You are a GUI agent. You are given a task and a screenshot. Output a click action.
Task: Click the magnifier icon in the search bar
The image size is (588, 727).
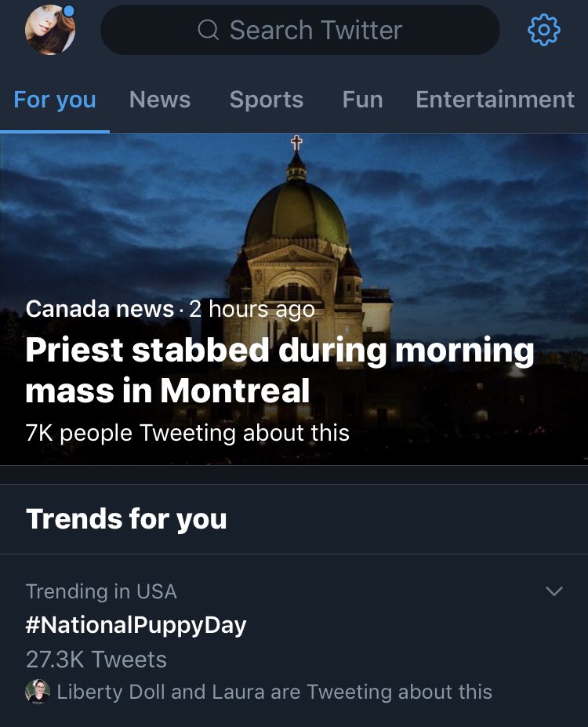[209, 31]
